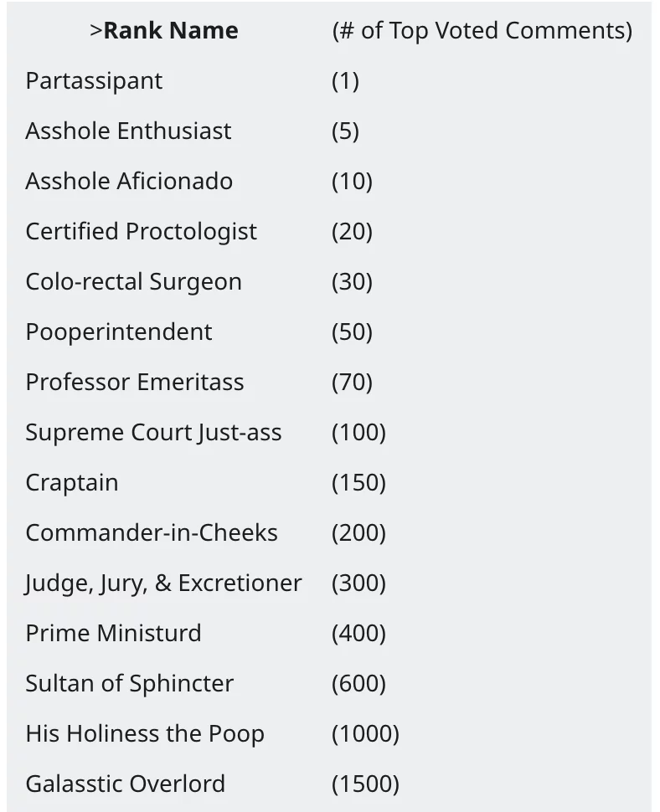Click "His Holiness the Poop" rank
Image resolution: width=660 pixels, height=812 pixels.
pyautogui.click(x=145, y=734)
